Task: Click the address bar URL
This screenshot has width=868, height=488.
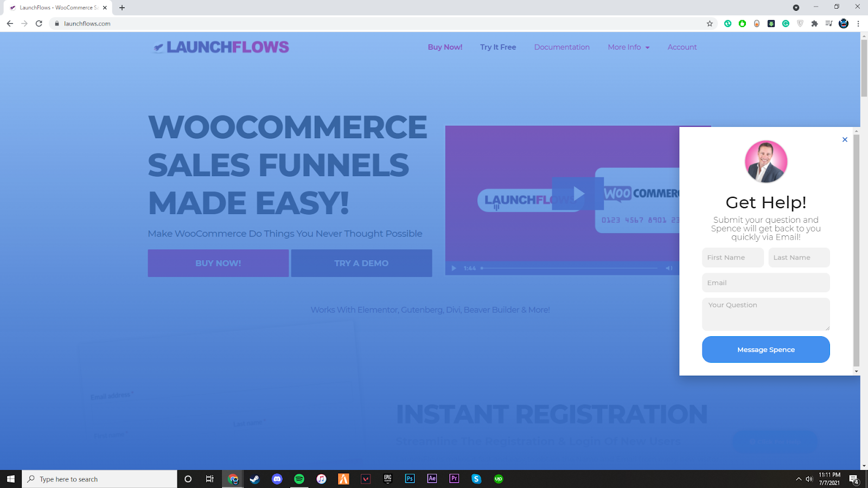Action: 87,23
